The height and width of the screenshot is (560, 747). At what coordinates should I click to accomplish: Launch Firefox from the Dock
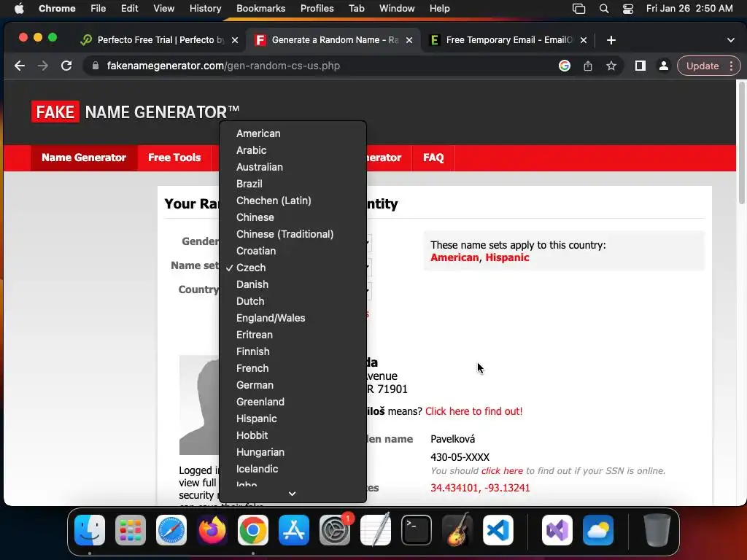tap(212, 530)
